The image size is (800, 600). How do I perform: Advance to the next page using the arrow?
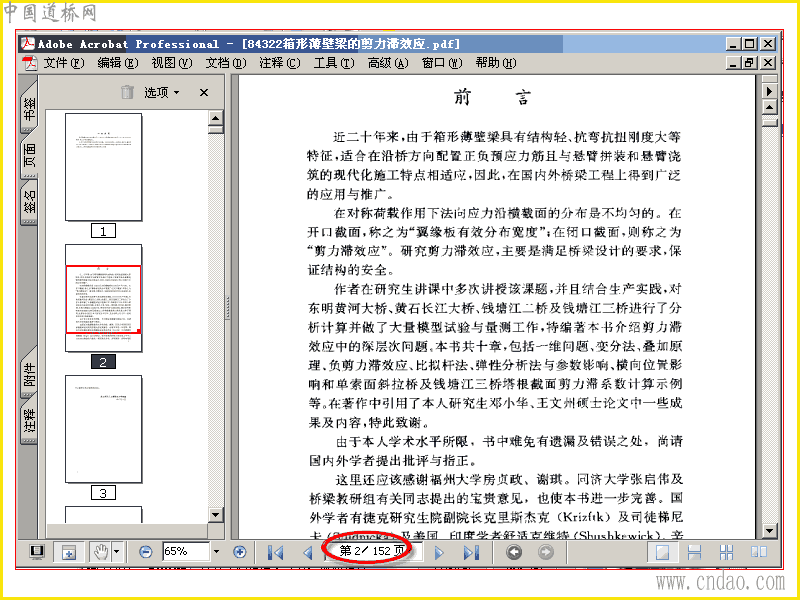439,552
